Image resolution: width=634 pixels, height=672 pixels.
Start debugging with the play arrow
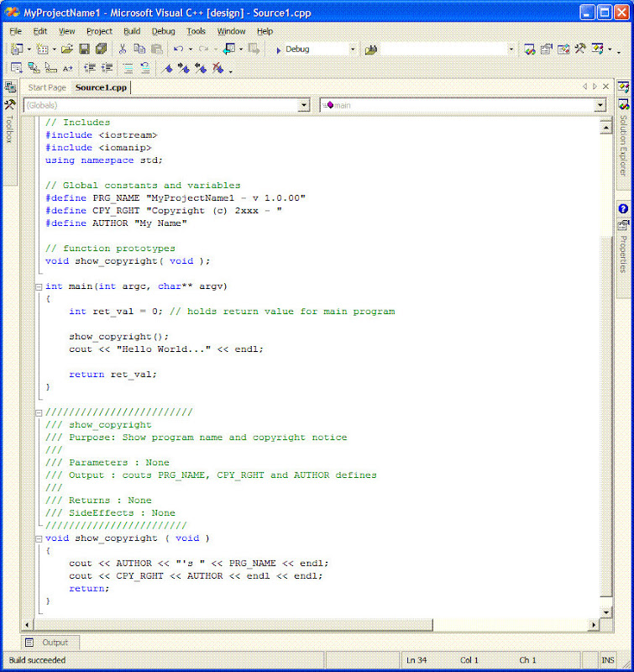pyautogui.click(x=279, y=50)
